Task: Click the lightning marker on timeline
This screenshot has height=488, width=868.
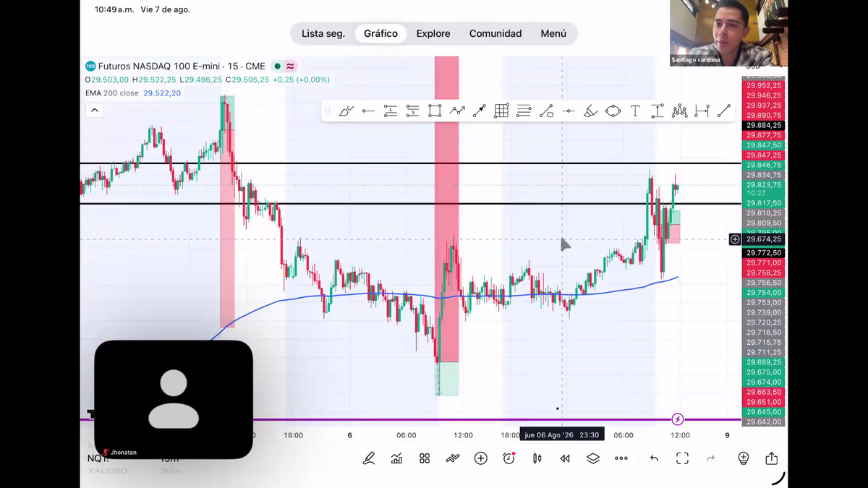Action: tap(678, 419)
